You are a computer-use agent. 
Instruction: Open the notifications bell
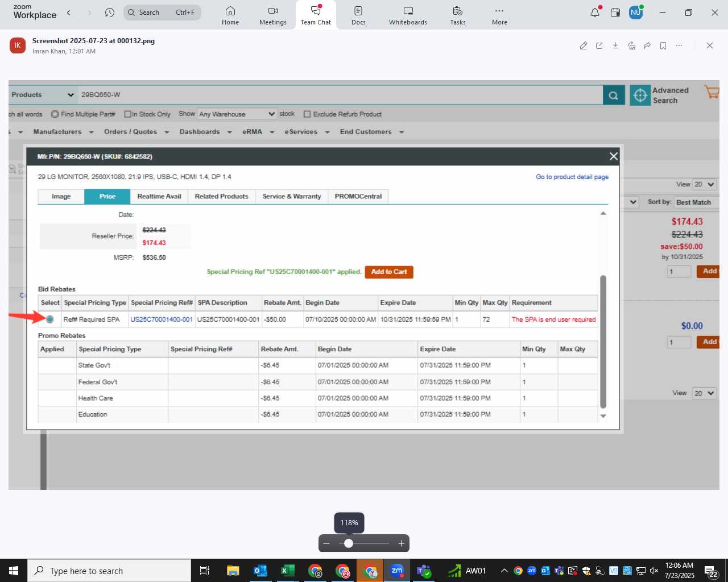[x=595, y=12]
